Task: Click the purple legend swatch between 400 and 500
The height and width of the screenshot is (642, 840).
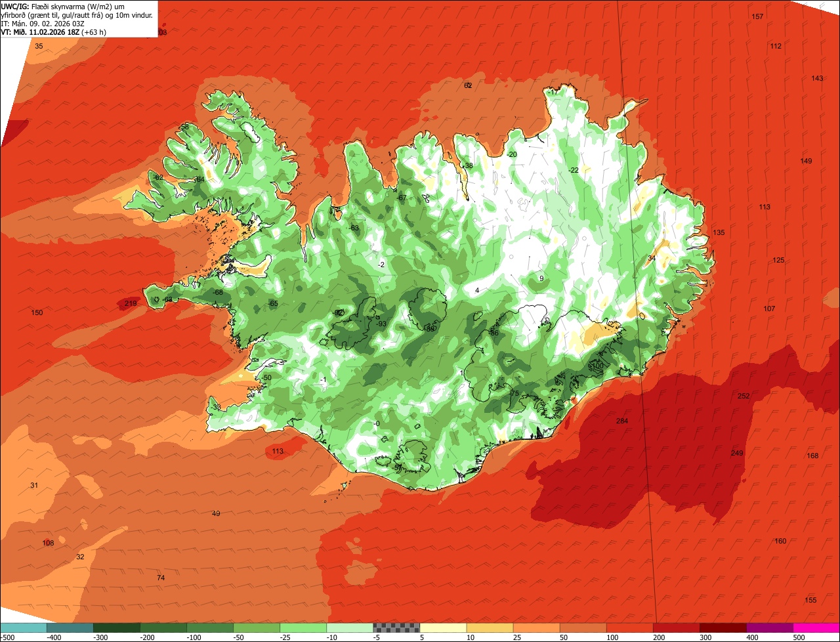Action: [770, 627]
